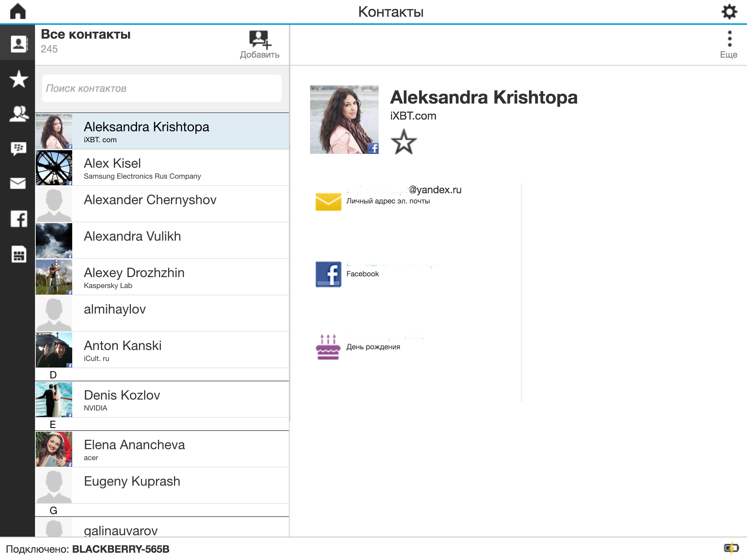Select All contacts sidebar icon

coord(18,44)
